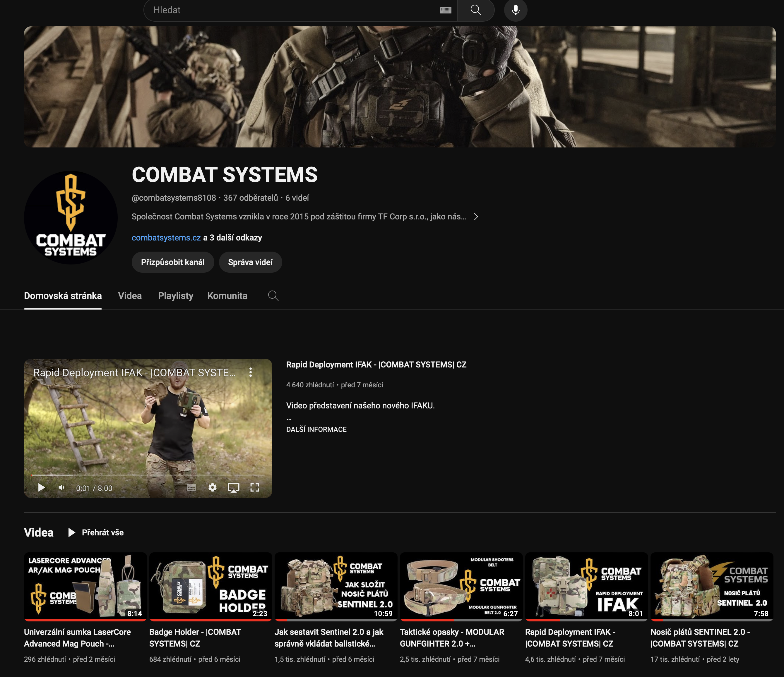Open title 'Univerzální sumka LaserCore Advanced Mag Pouch'
This screenshot has width=784, height=677.
[77, 638]
